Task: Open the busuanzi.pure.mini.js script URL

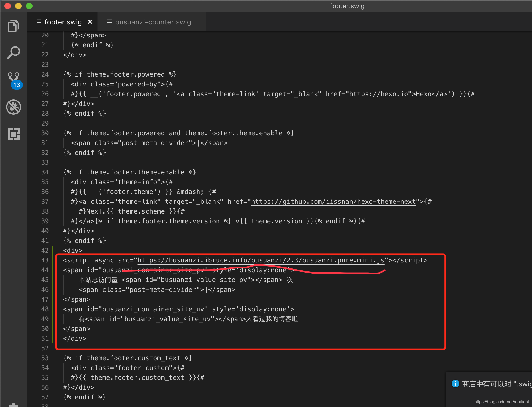Action: pos(261,260)
